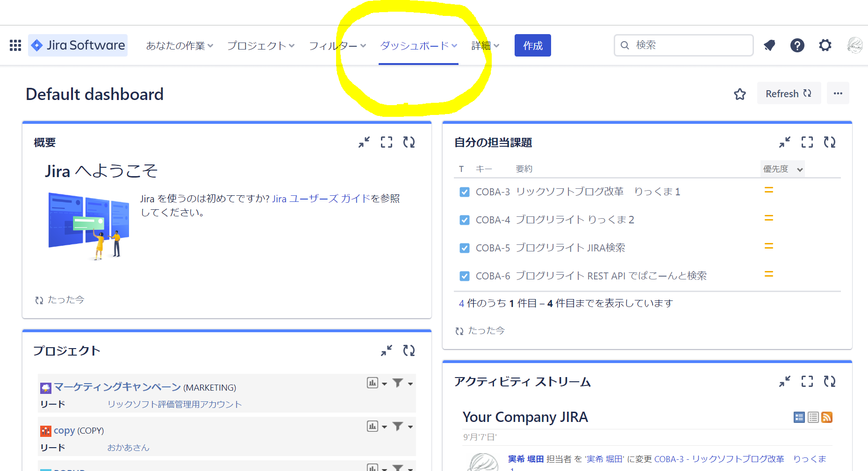Click issue type icon for COBA-6

[x=465, y=276]
